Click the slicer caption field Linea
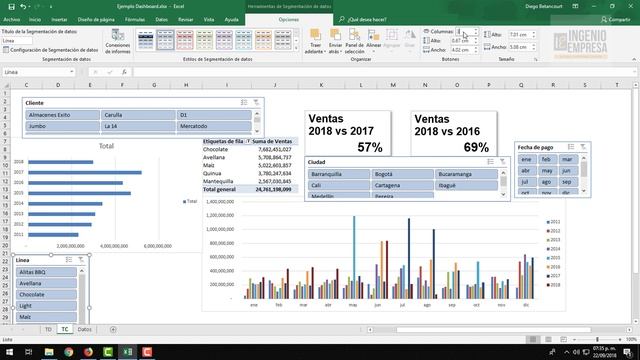 [x=17, y=41]
